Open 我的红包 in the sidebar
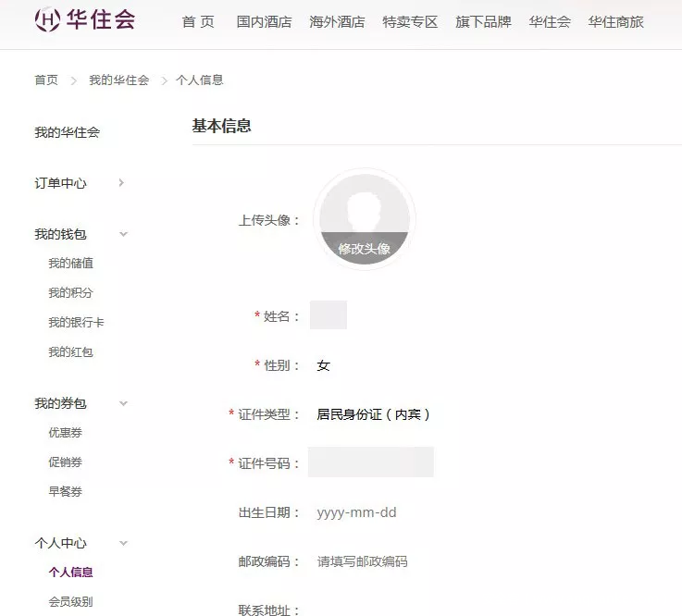Image resolution: width=682 pixels, height=616 pixels. (x=71, y=351)
